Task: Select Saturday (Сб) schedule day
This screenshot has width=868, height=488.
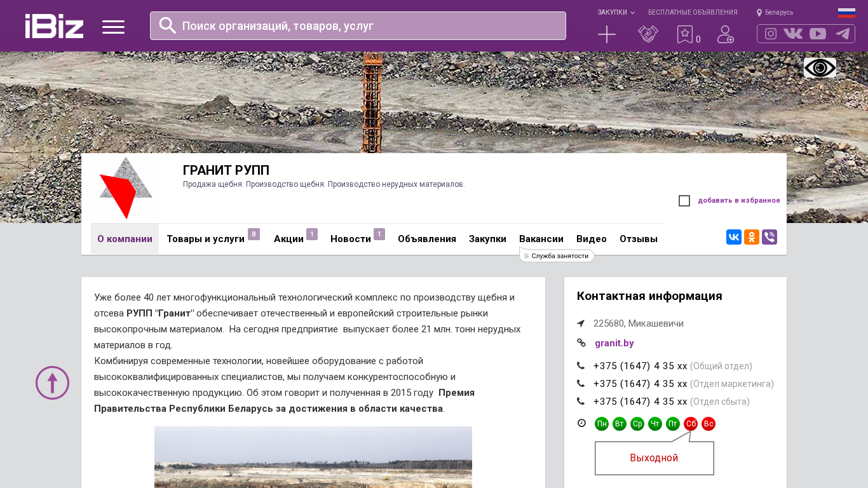Action: pos(691,424)
